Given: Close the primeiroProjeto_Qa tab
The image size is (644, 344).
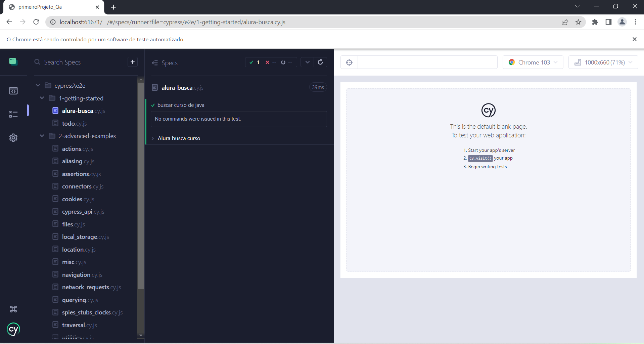Looking at the screenshot, I should click(97, 7).
